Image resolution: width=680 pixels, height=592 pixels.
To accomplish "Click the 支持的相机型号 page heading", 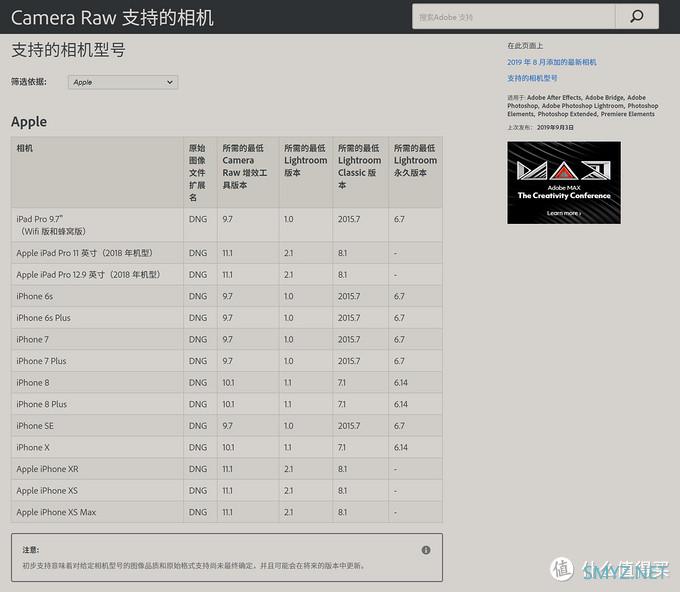I will (68, 50).
